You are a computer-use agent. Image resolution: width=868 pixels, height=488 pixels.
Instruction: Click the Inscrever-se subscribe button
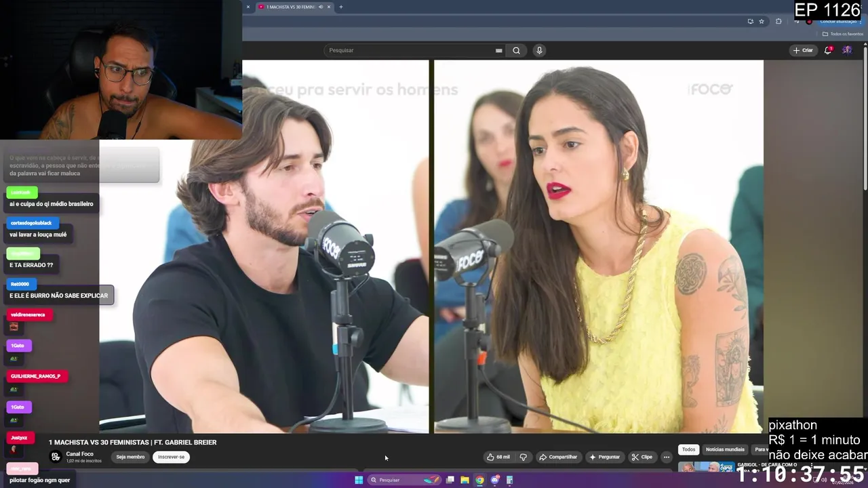[x=171, y=457]
